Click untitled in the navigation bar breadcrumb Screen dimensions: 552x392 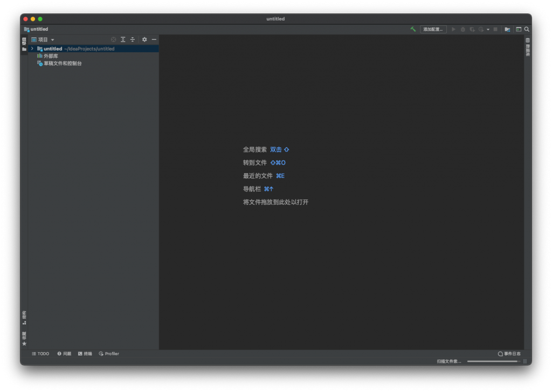coord(36,29)
